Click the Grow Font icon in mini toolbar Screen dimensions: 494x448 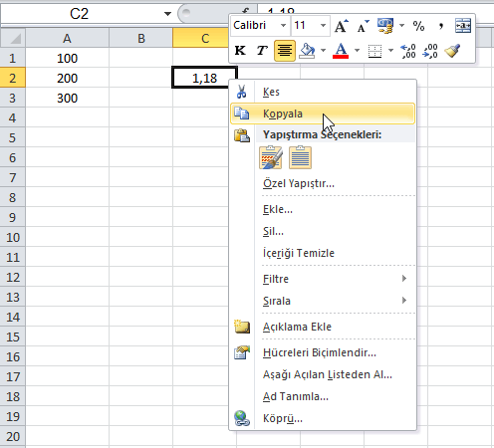point(342,26)
